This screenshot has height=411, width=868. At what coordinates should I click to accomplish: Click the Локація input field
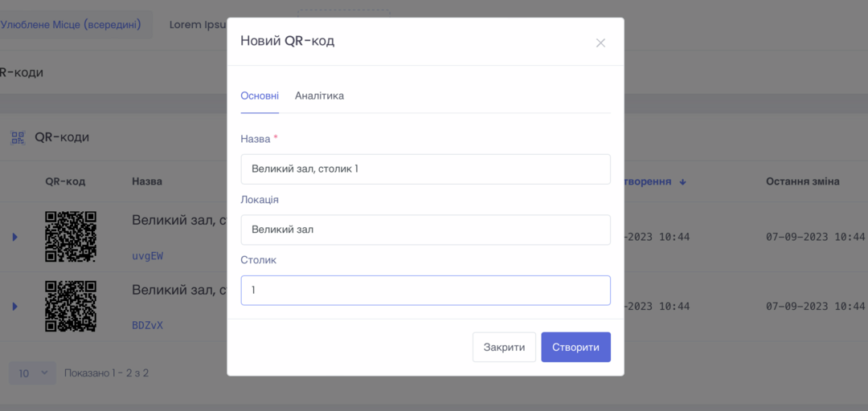426,230
